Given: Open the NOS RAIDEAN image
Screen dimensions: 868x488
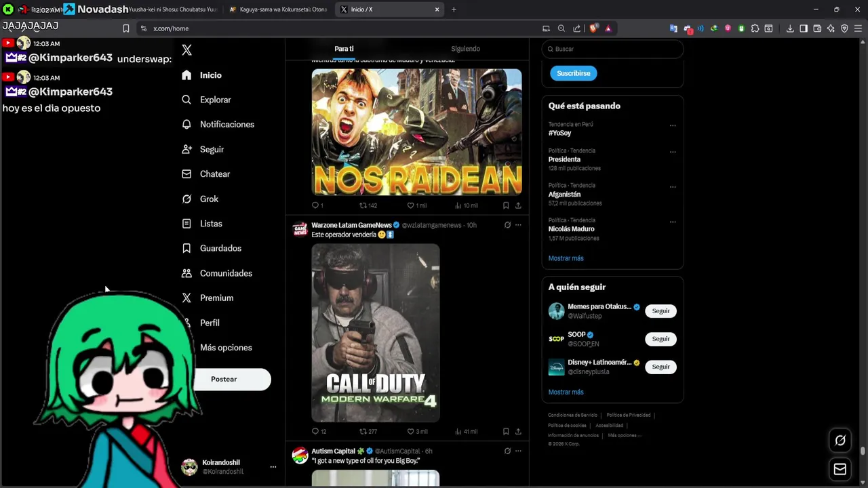Looking at the screenshot, I should pyautogui.click(x=416, y=131).
